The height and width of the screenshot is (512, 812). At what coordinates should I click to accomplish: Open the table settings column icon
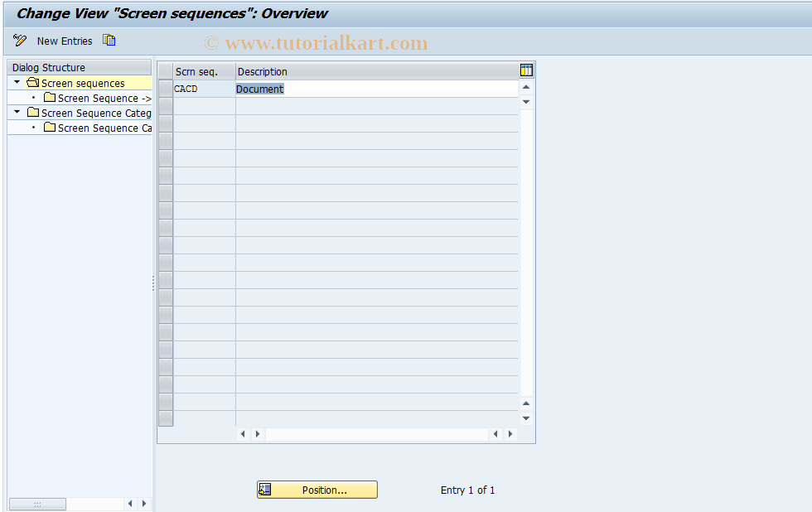tap(526, 70)
